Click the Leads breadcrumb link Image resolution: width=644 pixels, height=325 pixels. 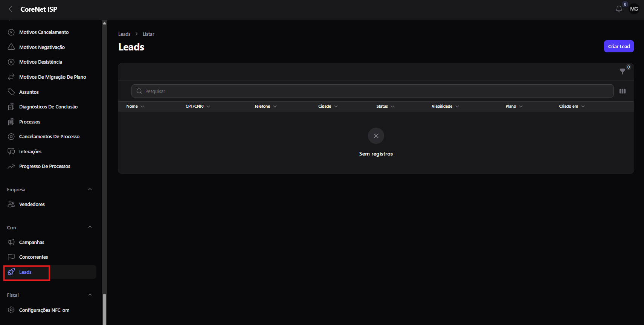[x=124, y=34]
